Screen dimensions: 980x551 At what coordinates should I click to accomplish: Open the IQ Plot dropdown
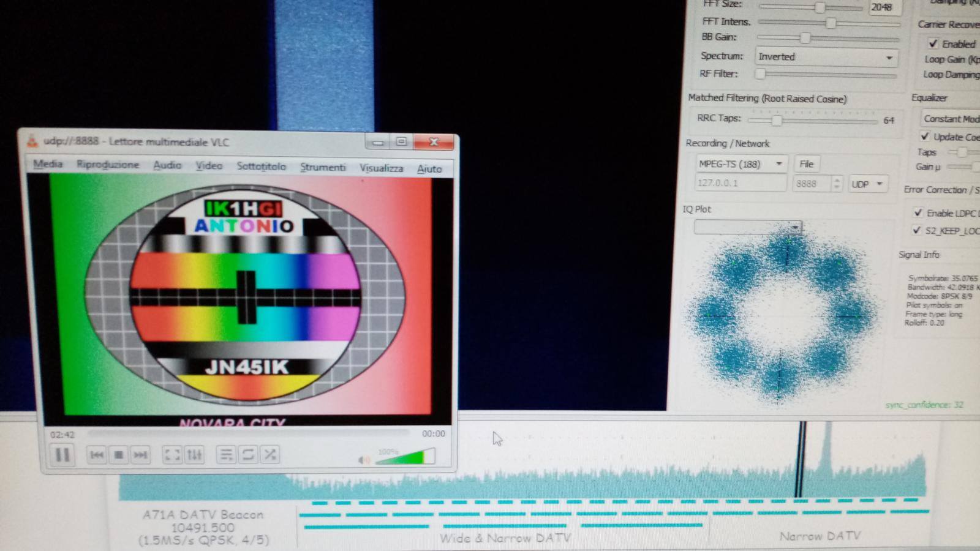pyautogui.click(x=748, y=227)
